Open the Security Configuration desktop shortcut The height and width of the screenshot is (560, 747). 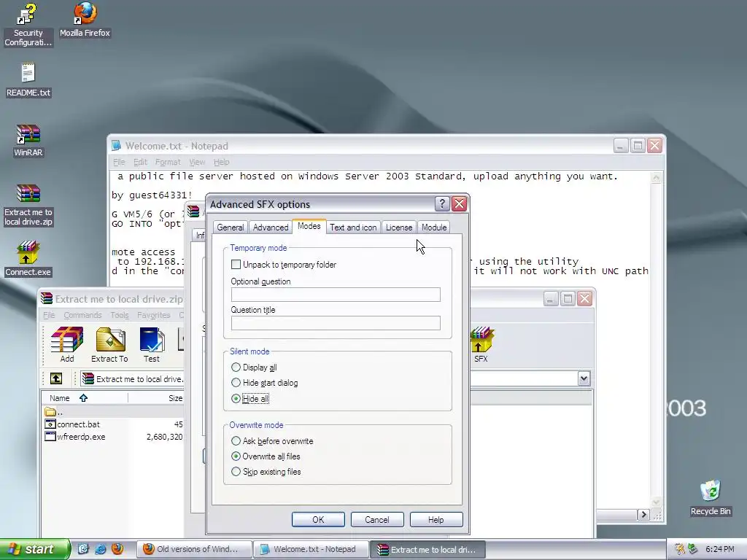(x=28, y=25)
